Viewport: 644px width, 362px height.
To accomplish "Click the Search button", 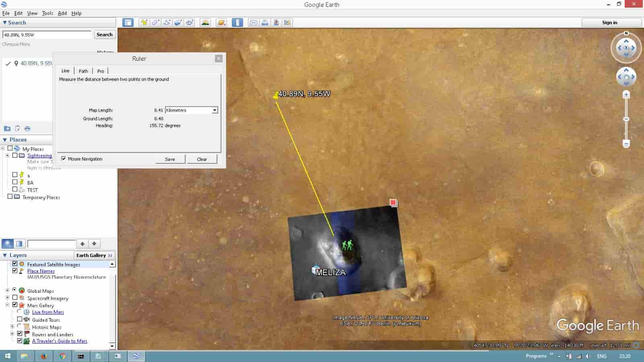I will 105,35.
